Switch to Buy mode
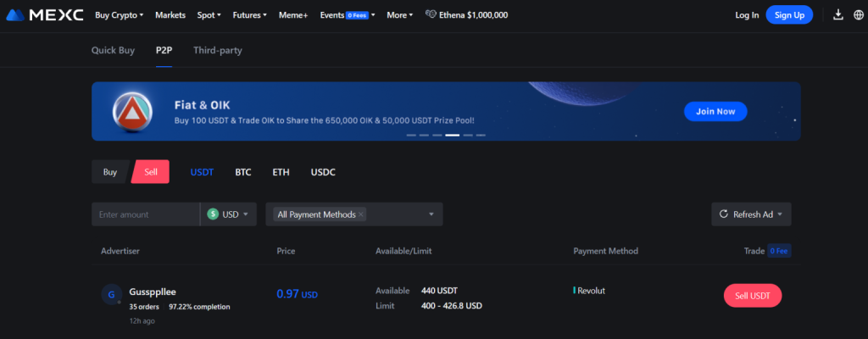Viewport: 868px width, 339px height. [110, 172]
